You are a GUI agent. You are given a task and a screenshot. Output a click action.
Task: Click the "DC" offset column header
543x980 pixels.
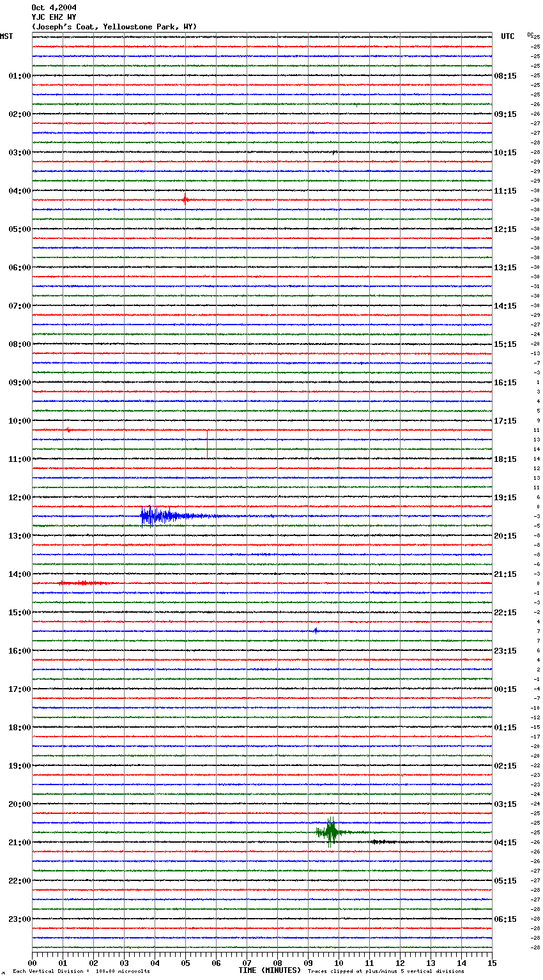530,34
